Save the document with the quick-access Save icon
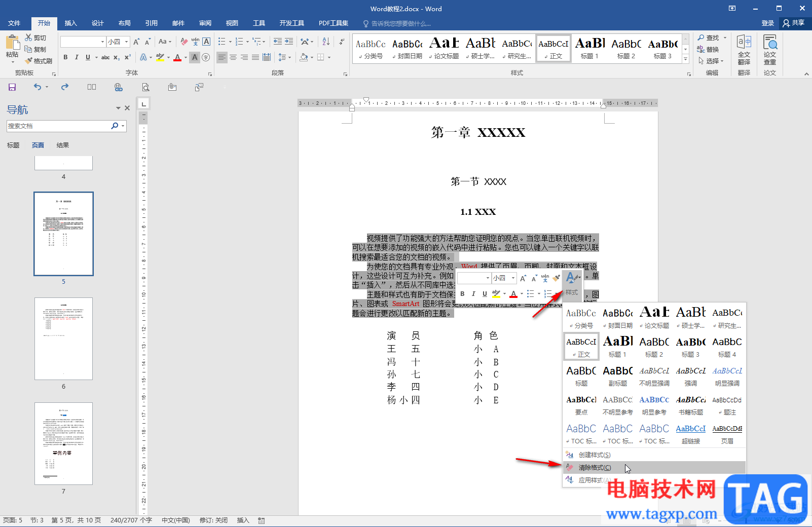Image resolution: width=812 pixels, height=527 pixels. tap(12, 87)
